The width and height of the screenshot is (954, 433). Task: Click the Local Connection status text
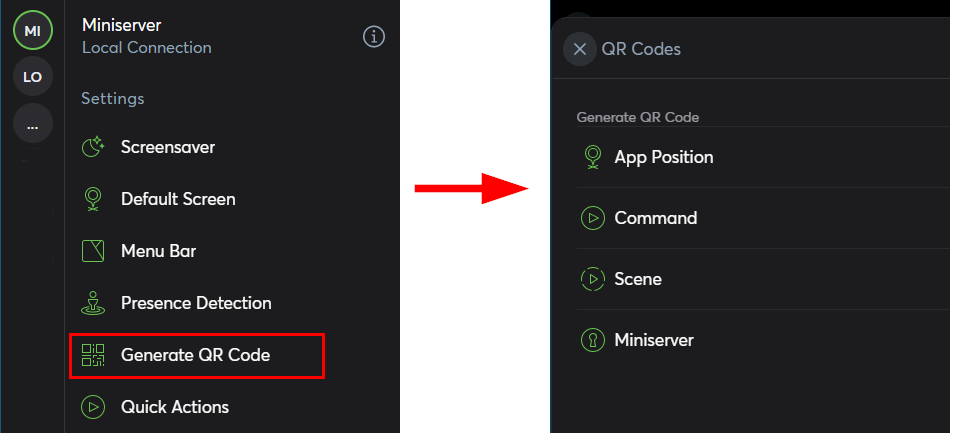(x=147, y=47)
